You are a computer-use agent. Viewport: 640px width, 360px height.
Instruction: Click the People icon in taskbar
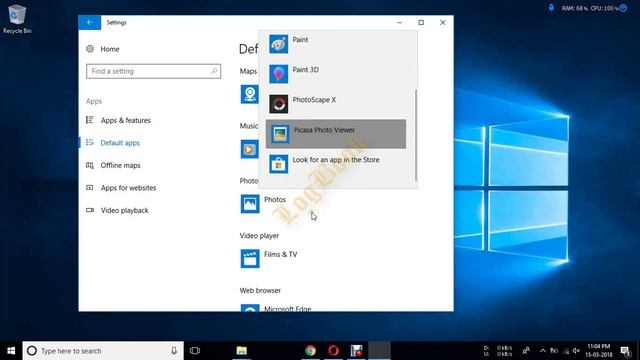(x=526, y=351)
